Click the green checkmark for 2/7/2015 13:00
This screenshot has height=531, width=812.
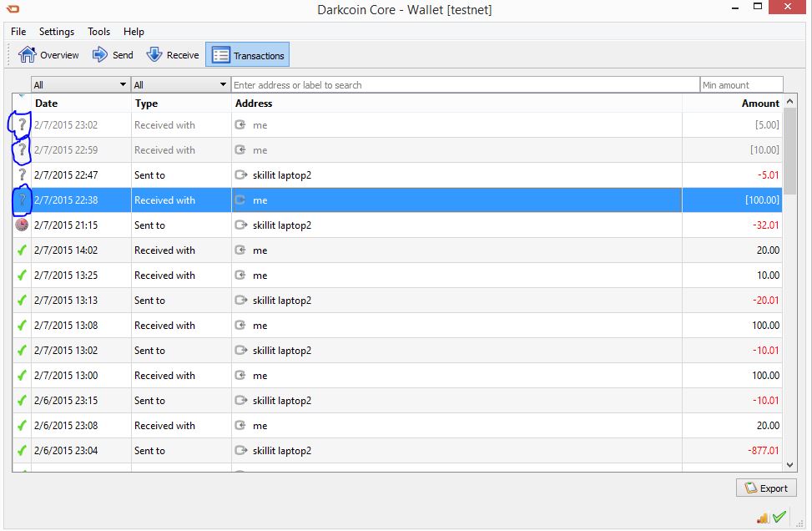tap(22, 375)
